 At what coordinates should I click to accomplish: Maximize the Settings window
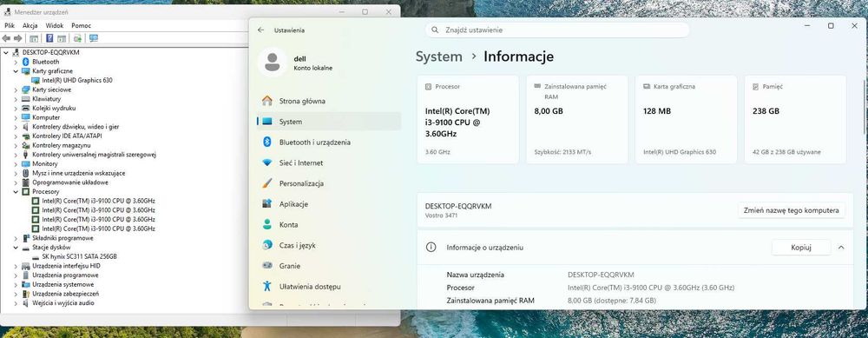[x=831, y=25]
